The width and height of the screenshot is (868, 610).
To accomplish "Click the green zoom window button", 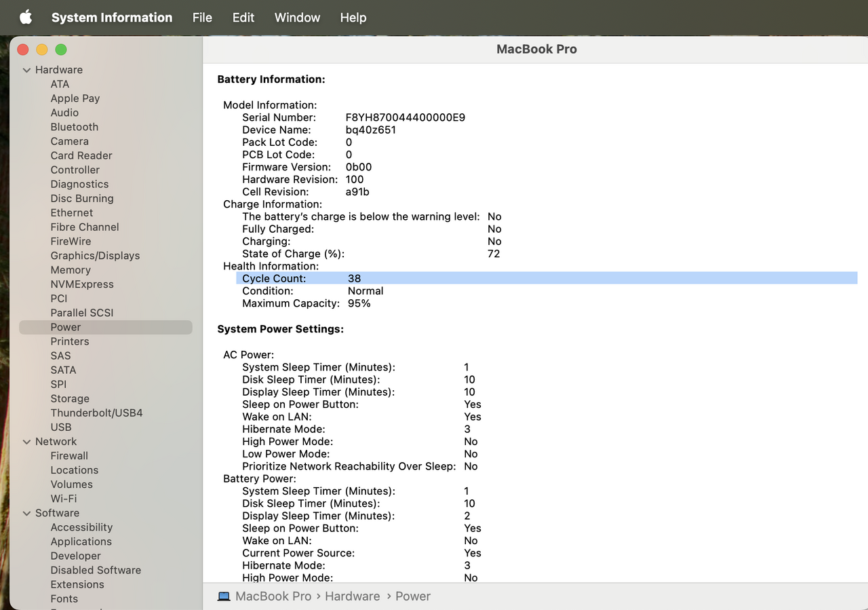I will (x=61, y=50).
